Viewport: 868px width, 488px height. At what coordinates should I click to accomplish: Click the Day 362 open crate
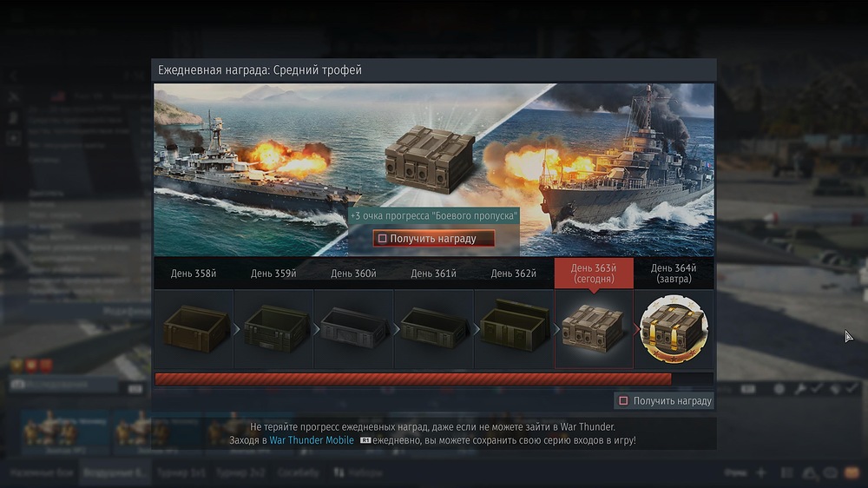click(x=514, y=326)
